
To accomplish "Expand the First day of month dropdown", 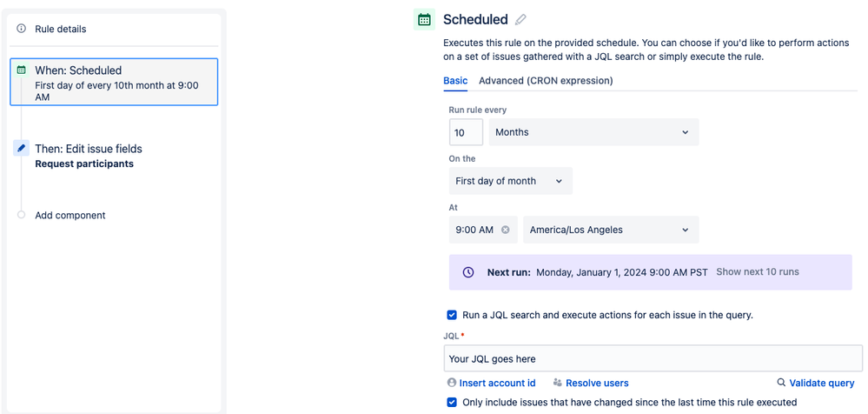I will coord(510,181).
